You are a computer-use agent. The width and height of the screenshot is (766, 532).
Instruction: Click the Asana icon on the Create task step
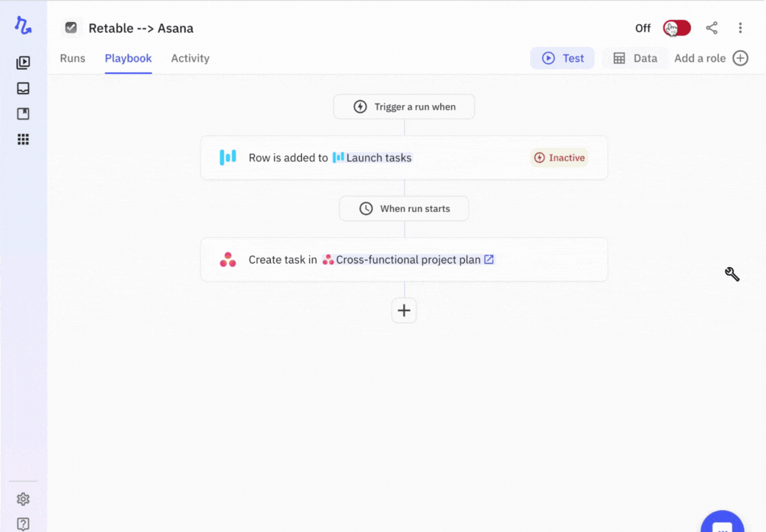(x=228, y=259)
